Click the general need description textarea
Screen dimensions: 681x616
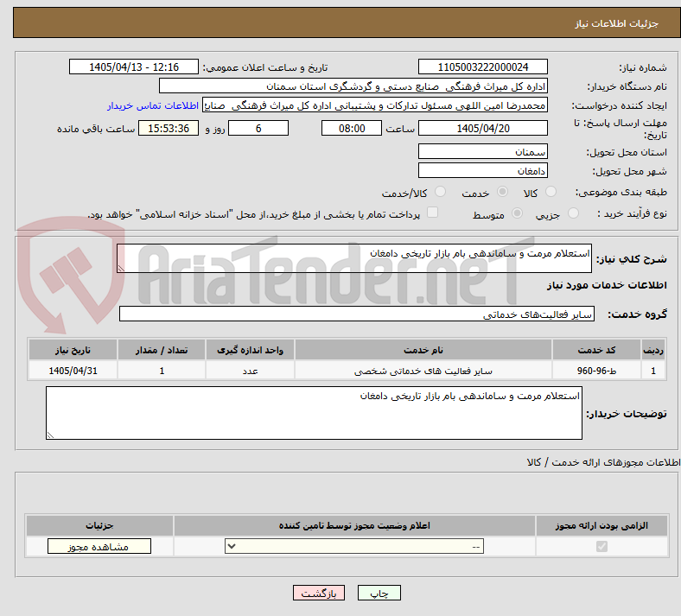354,258
